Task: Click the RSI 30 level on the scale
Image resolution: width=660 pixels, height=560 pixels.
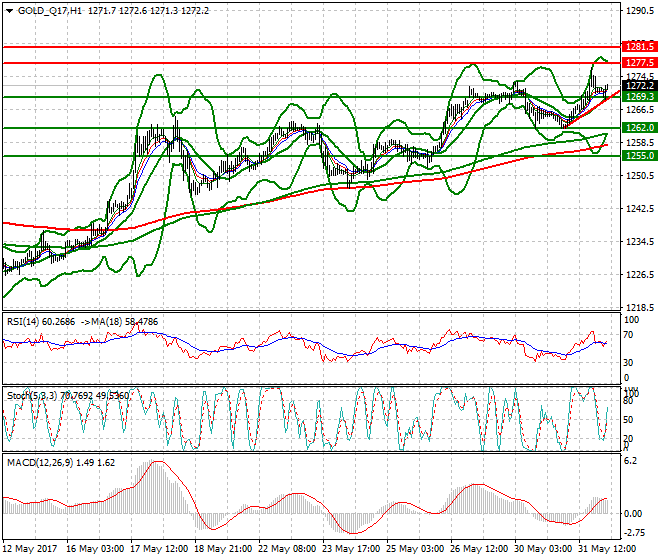Action: coord(628,363)
